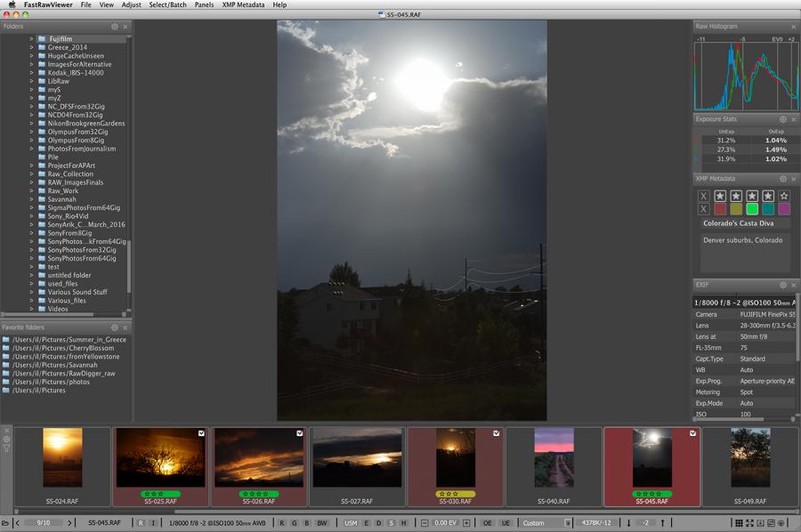Toggle OE overexposure indicator button
801x532 pixels.
point(487,522)
